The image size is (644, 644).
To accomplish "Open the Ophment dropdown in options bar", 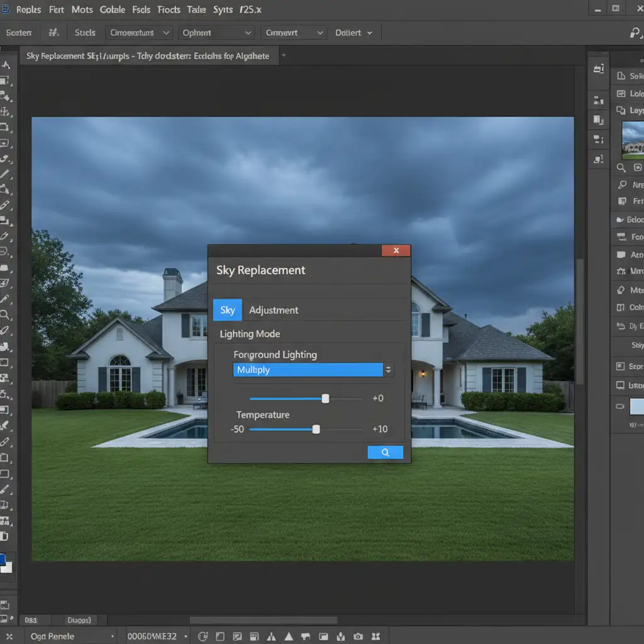I will click(x=216, y=33).
